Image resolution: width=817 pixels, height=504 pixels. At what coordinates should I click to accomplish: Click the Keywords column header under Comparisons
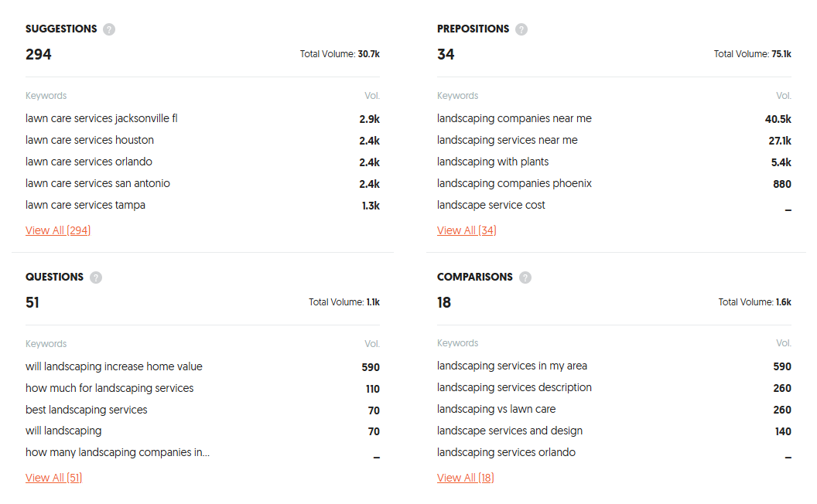(x=457, y=343)
